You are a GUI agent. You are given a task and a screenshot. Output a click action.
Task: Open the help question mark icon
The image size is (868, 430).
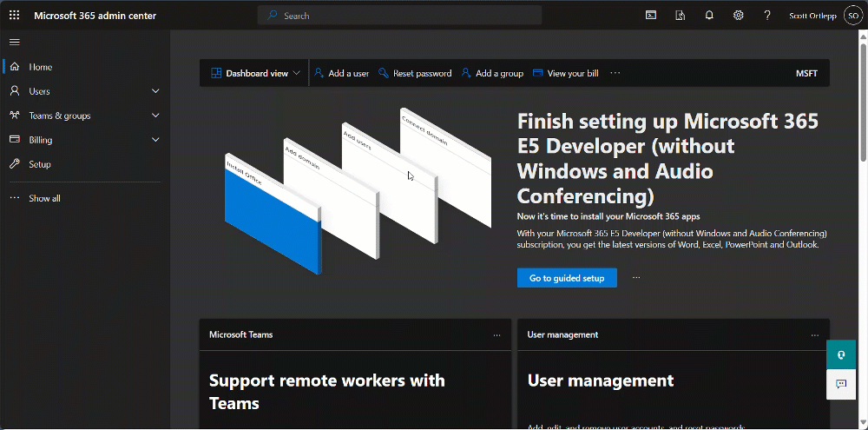point(767,16)
